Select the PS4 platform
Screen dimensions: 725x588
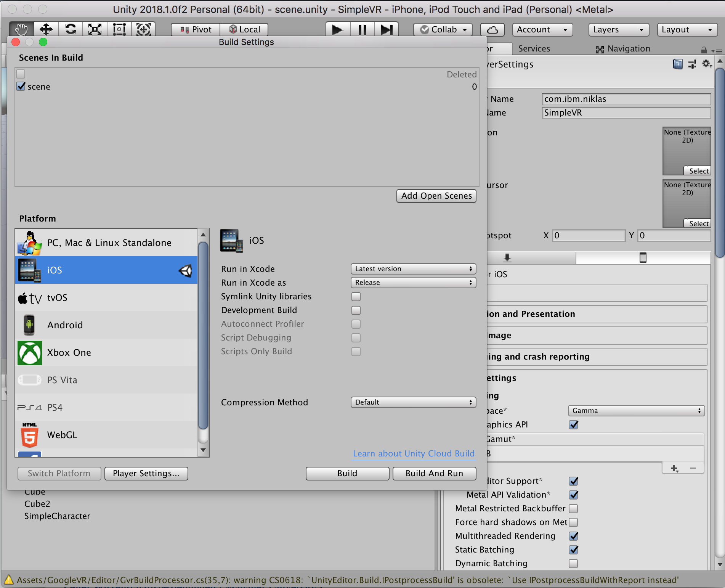(x=106, y=407)
